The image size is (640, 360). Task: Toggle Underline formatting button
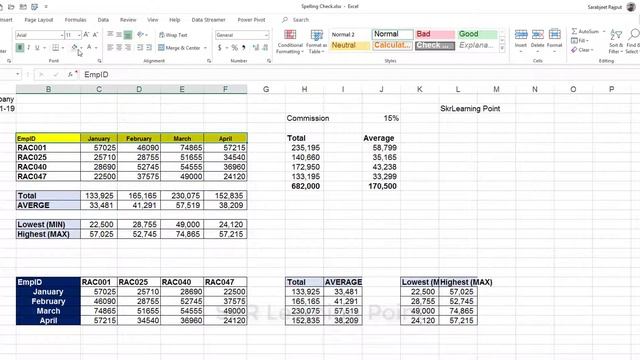[x=37, y=48]
